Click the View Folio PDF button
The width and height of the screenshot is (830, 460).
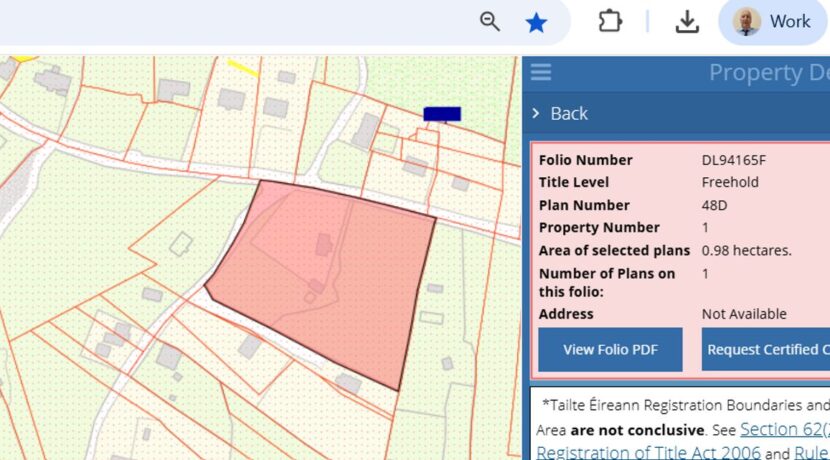click(610, 350)
